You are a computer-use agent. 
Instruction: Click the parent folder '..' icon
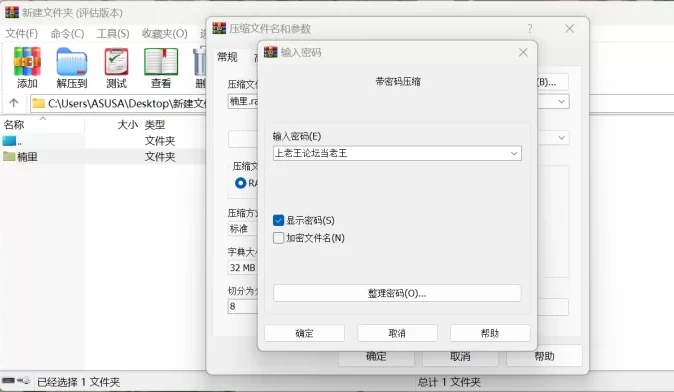tap(9, 141)
